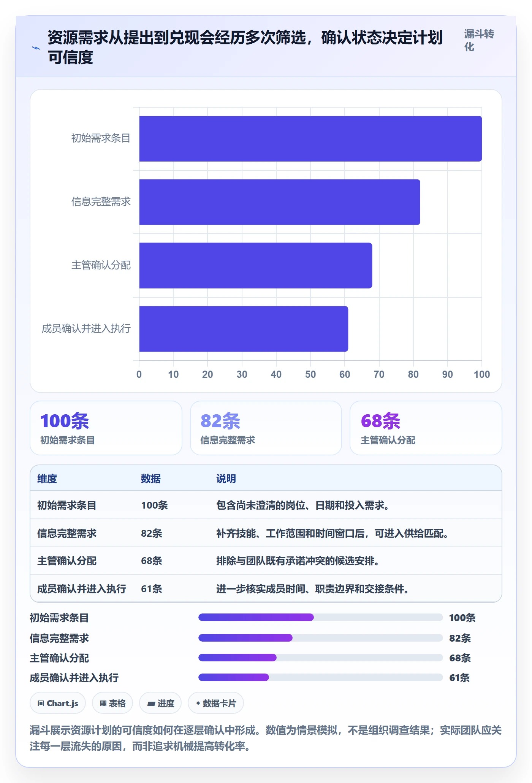
Task: Click the 数据卡片 chip
Action: [216, 703]
